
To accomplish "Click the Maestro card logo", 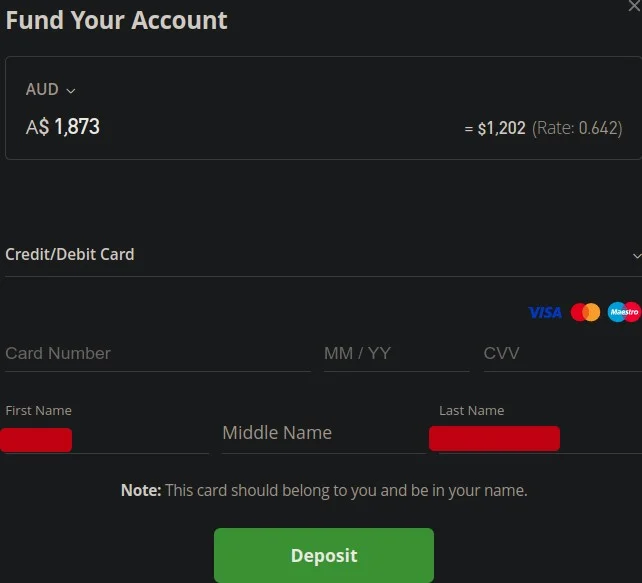I will tap(624, 312).
